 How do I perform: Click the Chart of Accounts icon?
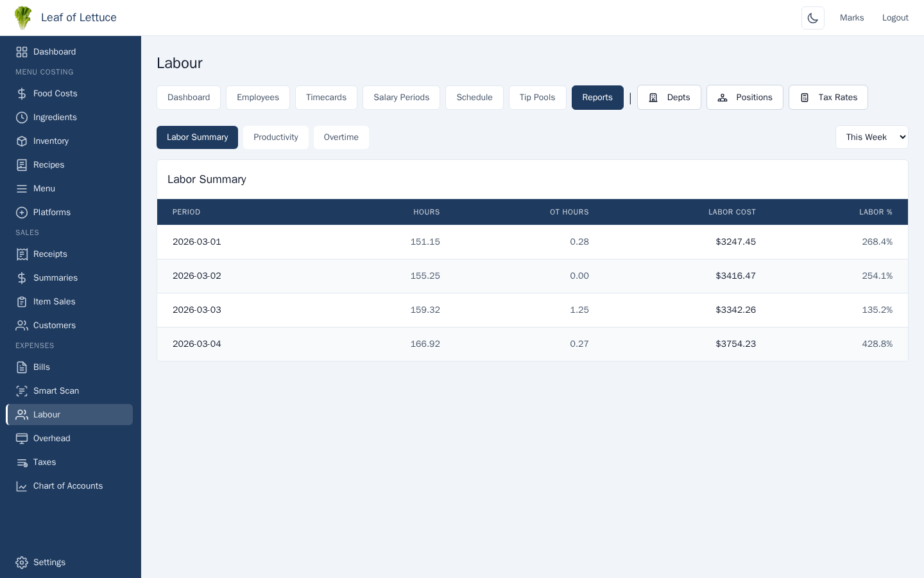pyautogui.click(x=22, y=486)
